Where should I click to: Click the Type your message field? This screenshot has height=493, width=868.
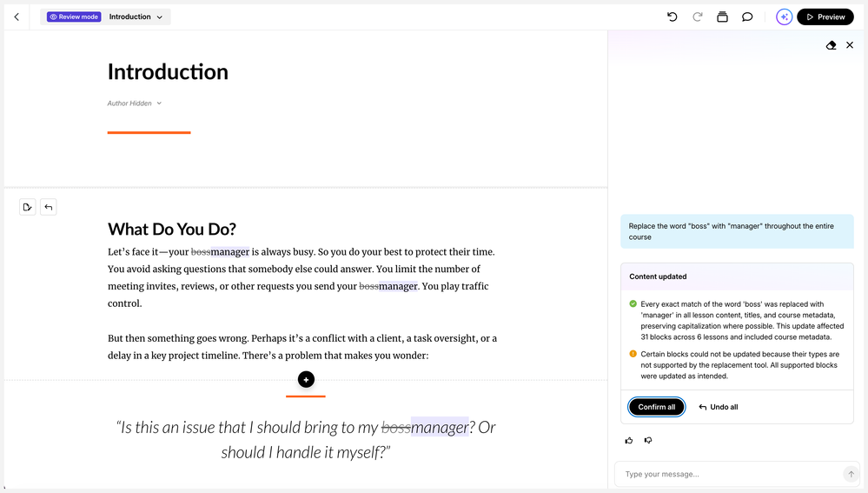click(732, 474)
